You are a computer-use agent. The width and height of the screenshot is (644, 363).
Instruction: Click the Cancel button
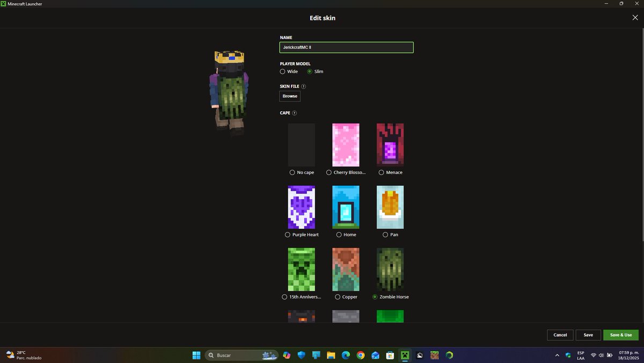point(560,335)
